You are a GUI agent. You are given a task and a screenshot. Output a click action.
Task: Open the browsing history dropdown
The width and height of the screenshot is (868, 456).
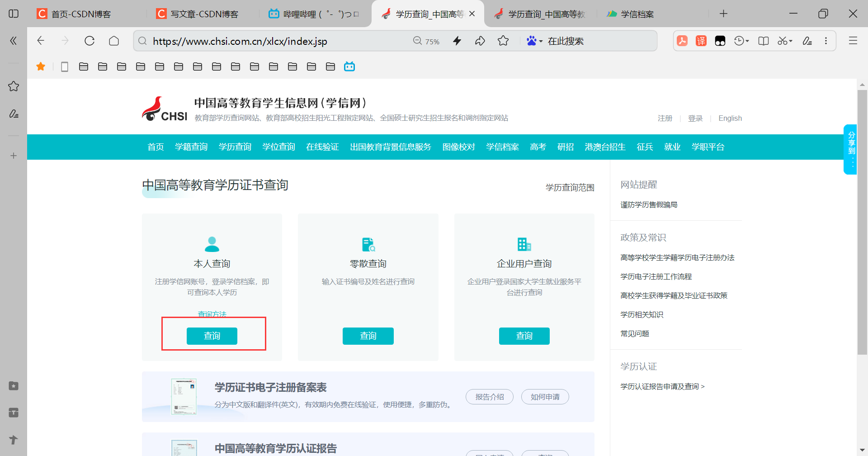(x=740, y=41)
